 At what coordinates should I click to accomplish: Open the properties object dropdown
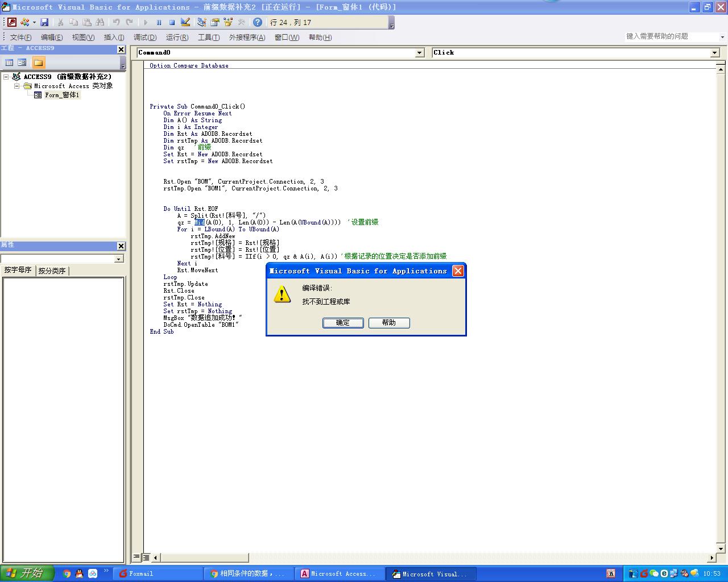pyautogui.click(x=119, y=259)
